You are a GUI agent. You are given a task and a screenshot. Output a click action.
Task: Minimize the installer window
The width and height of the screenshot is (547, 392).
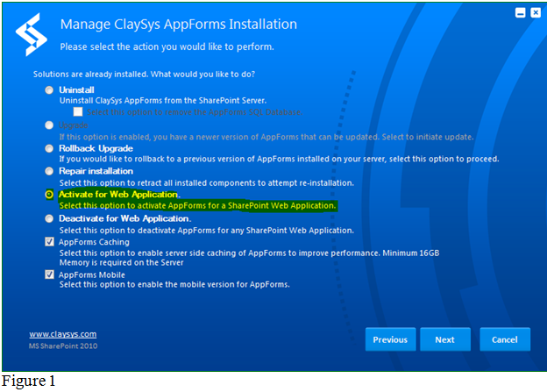click(520, 13)
